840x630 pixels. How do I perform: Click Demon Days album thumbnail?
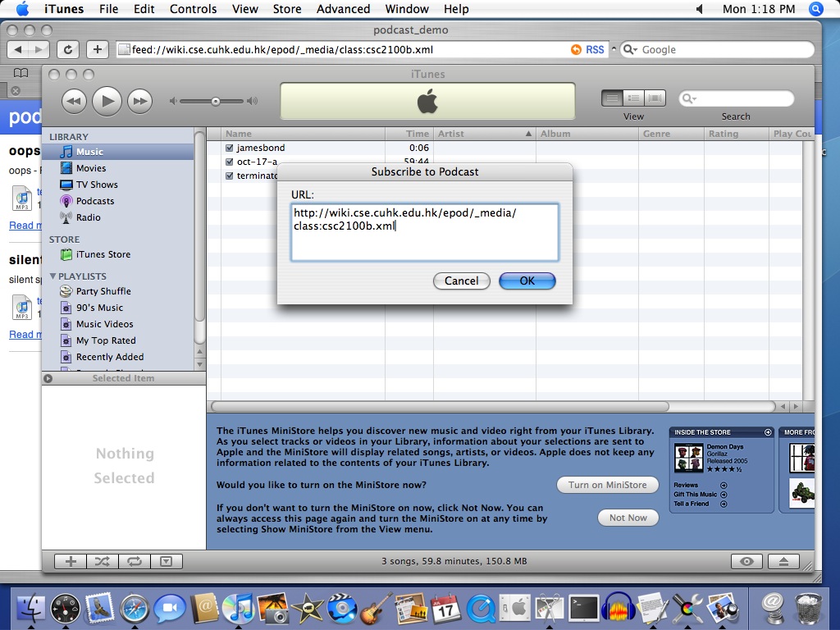tap(688, 458)
